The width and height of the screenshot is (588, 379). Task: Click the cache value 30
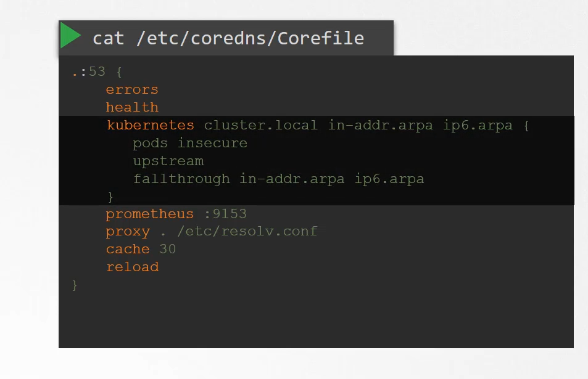(x=168, y=249)
